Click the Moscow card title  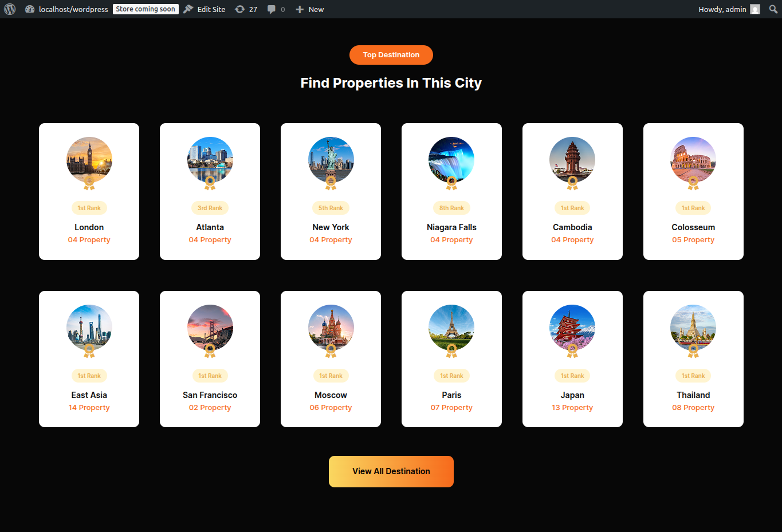[331, 395]
